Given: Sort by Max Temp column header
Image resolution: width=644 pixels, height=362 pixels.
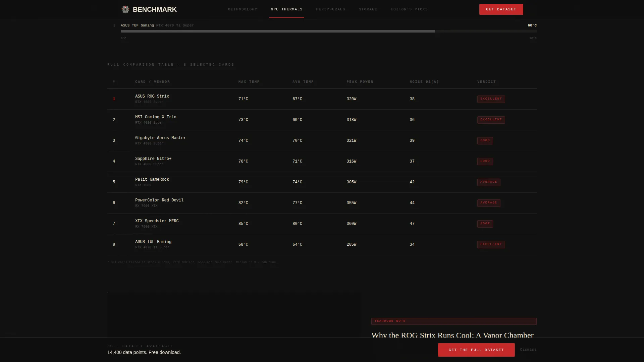Looking at the screenshot, I should click(x=249, y=82).
